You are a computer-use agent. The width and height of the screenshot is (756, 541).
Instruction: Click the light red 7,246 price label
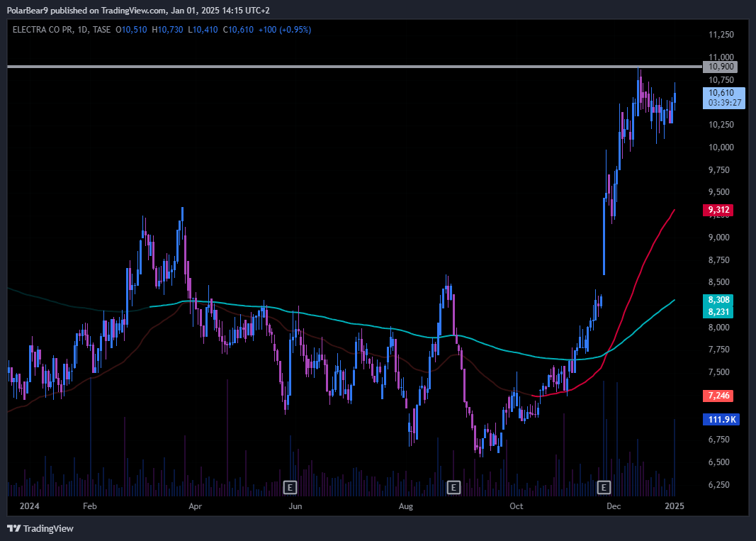(x=718, y=395)
